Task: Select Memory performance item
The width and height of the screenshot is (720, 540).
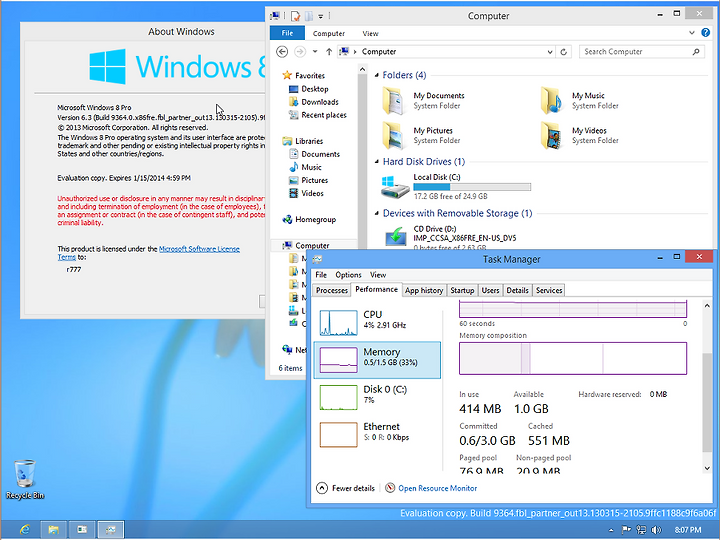Action: tap(377, 360)
